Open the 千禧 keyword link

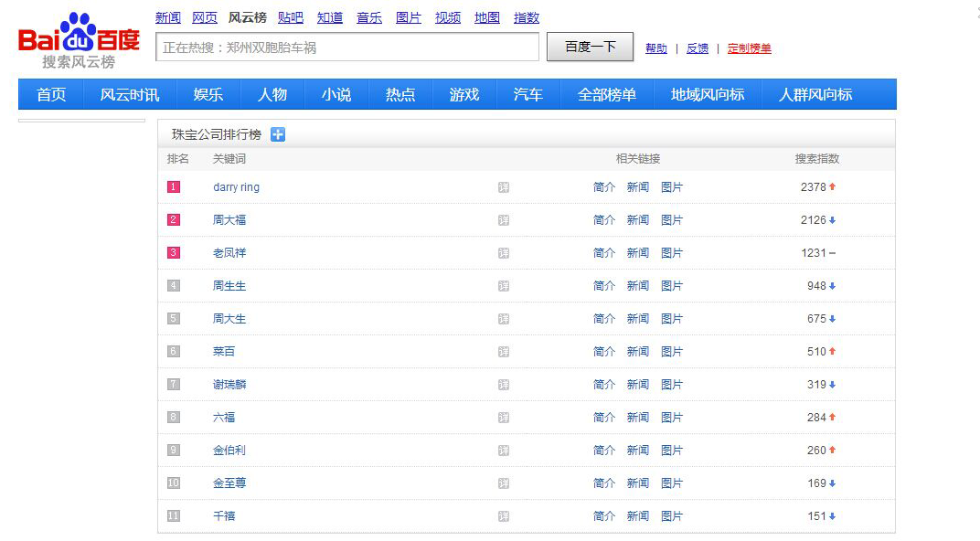pyautogui.click(x=224, y=516)
